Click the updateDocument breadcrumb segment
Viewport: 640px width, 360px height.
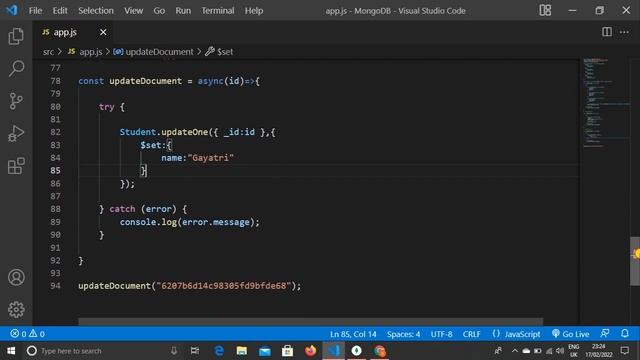(159, 52)
